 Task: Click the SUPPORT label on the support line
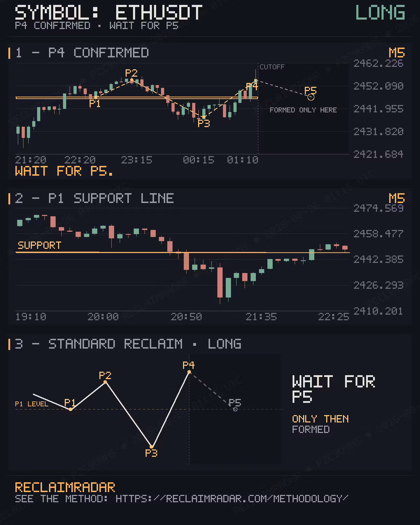[x=40, y=245]
